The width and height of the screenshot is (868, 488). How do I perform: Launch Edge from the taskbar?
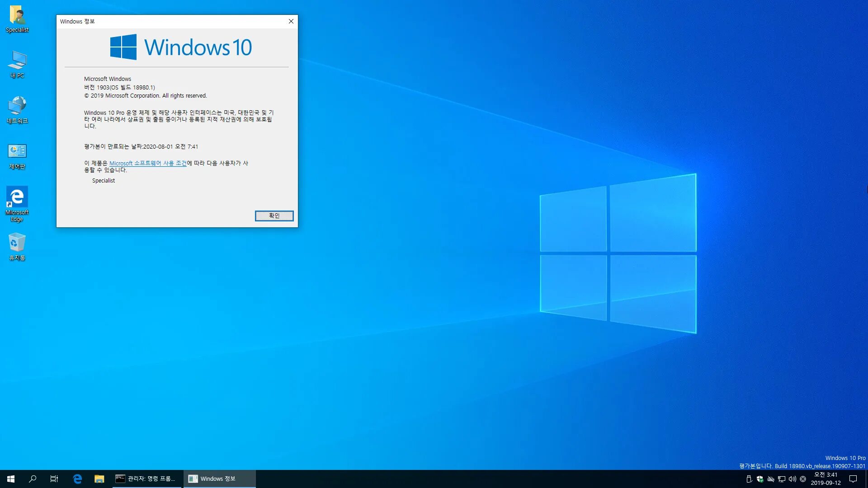[77, 479]
